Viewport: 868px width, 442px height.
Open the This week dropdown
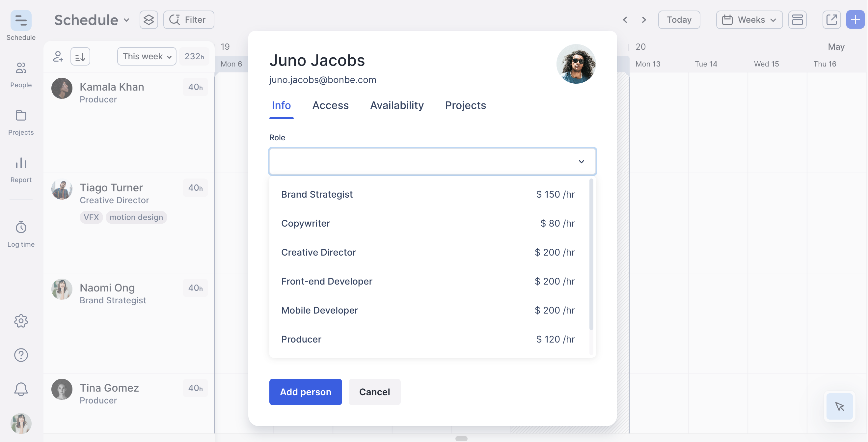point(147,56)
